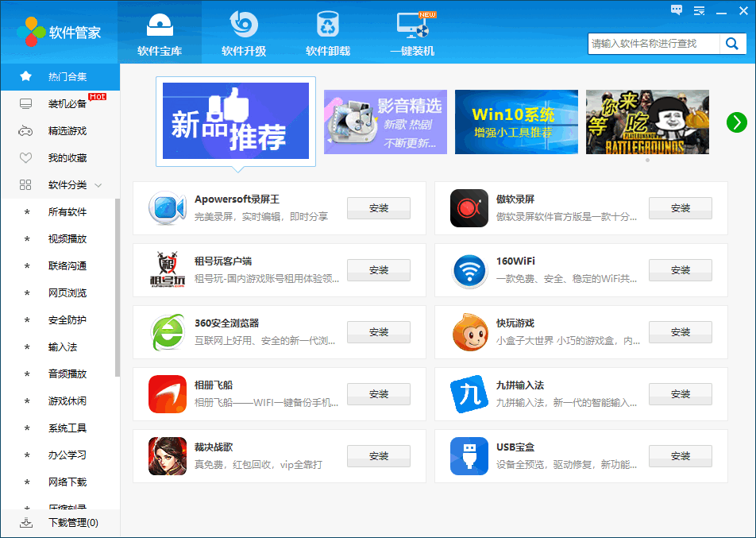
Task: Click the 裁决战歌 game icon
Action: 168,456
